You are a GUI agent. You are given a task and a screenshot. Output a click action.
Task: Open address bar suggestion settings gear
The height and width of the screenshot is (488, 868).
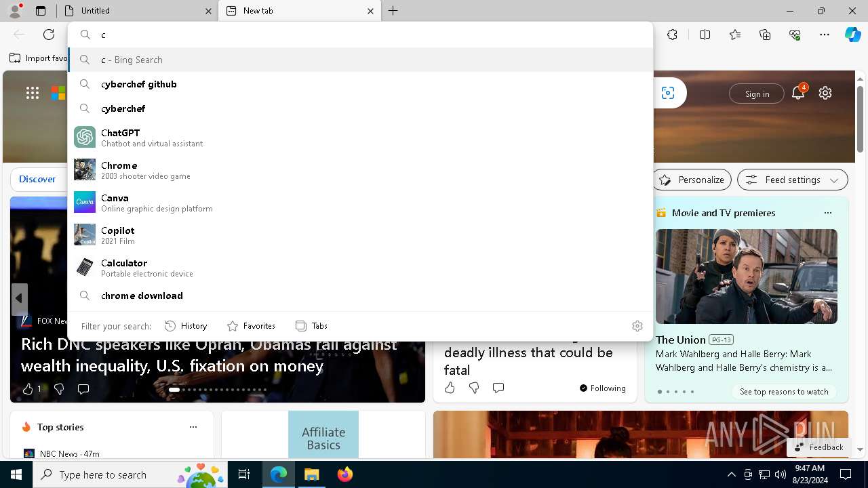point(637,326)
